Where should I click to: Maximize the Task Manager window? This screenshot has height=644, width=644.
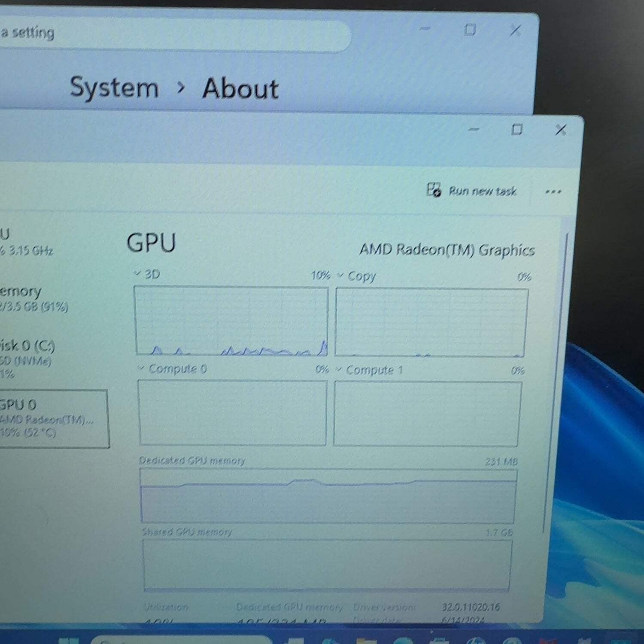click(x=517, y=129)
